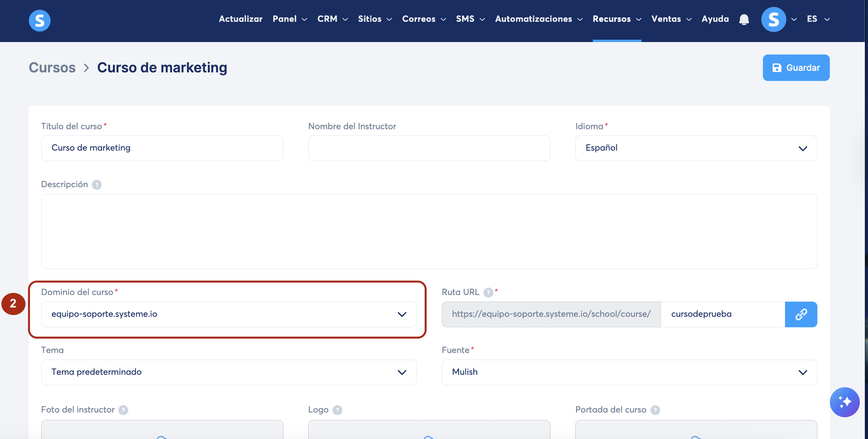This screenshot has width=868, height=439.
Task: Click the Nombre del Instructor input field
Action: (x=429, y=148)
